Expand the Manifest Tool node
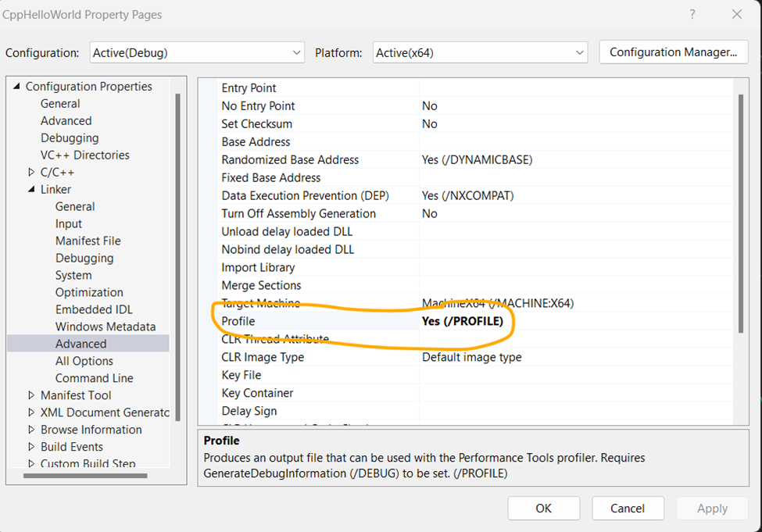This screenshot has width=762, height=532. pos(33,395)
